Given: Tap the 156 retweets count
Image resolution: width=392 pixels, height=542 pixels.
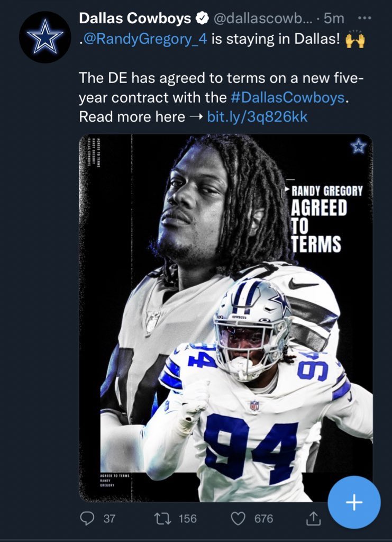Looking at the screenshot, I should click(x=188, y=519).
